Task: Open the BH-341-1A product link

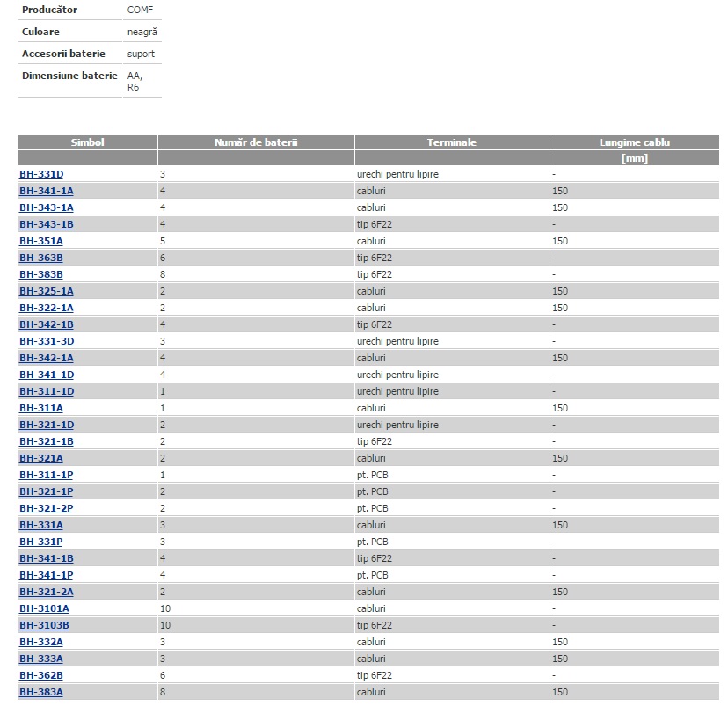Action: (47, 191)
